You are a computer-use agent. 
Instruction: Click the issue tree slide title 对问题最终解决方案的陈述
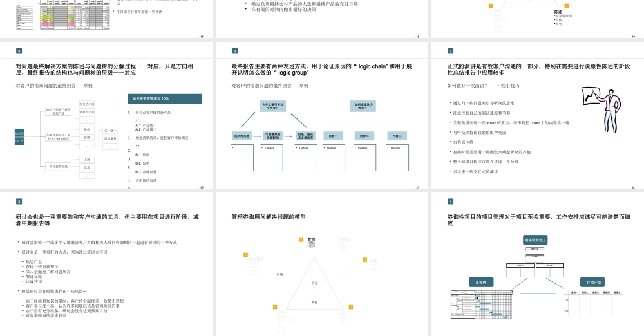[105, 70]
